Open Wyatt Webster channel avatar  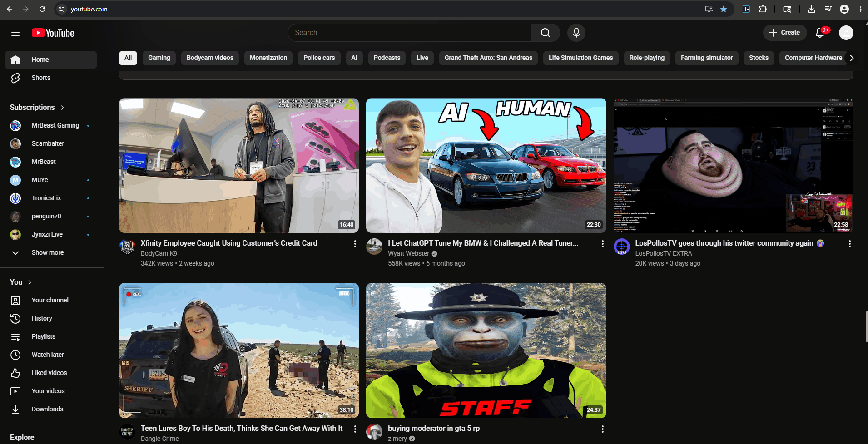[x=374, y=247]
